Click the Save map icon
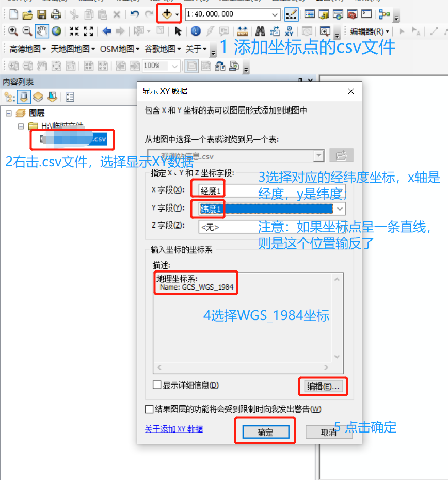The image size is (448, 480). [x=42, y=14]
